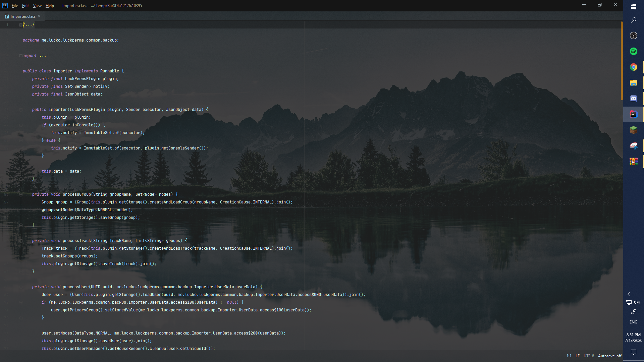Click the line:column 1:1 status indicator
The image size is (644, 362).
point(569,356)
